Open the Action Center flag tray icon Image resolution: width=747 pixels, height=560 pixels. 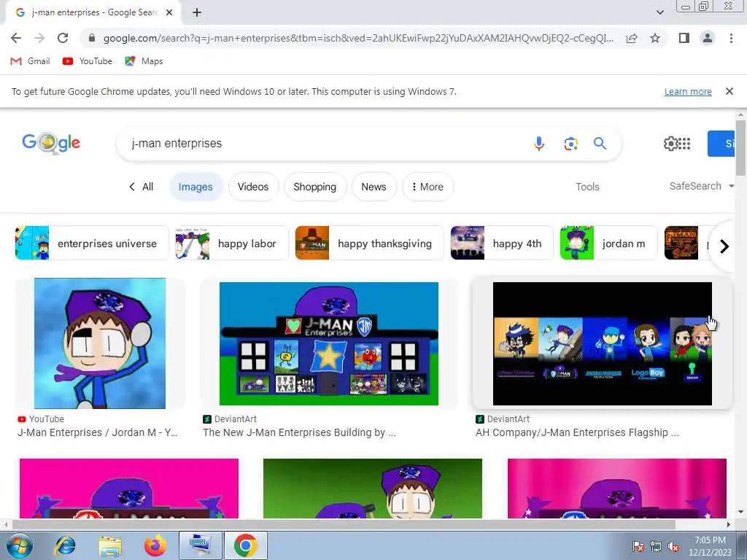coord(638,546)
